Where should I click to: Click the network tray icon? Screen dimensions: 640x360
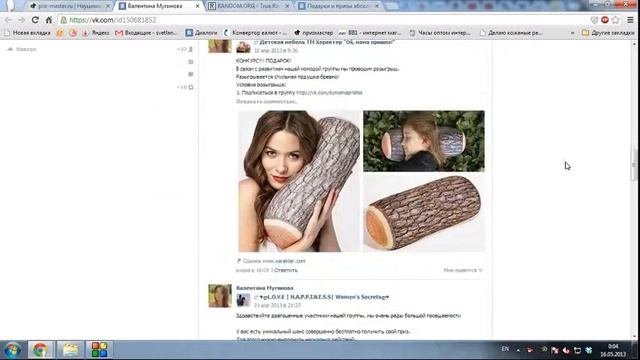pos(577,350)
